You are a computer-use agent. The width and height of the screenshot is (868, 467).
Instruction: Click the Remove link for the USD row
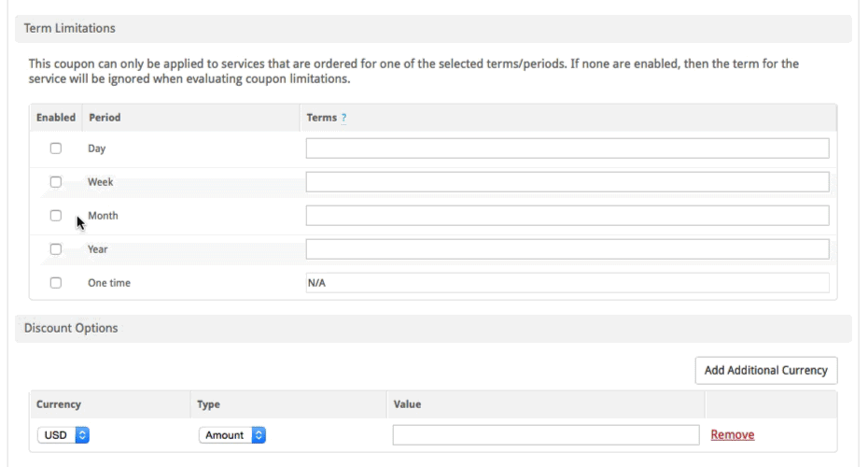(x=733, y=435)
